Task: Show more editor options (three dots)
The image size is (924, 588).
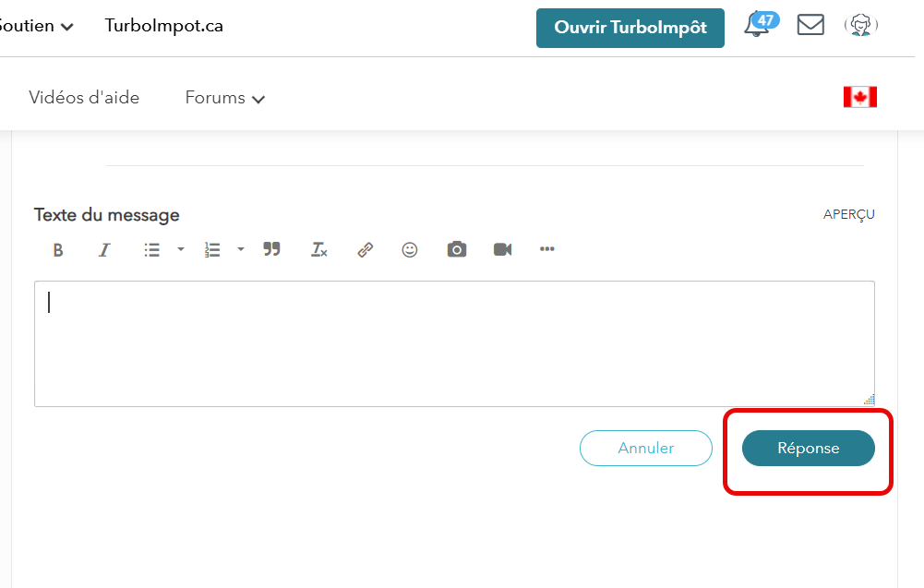Action: (546, 248)
